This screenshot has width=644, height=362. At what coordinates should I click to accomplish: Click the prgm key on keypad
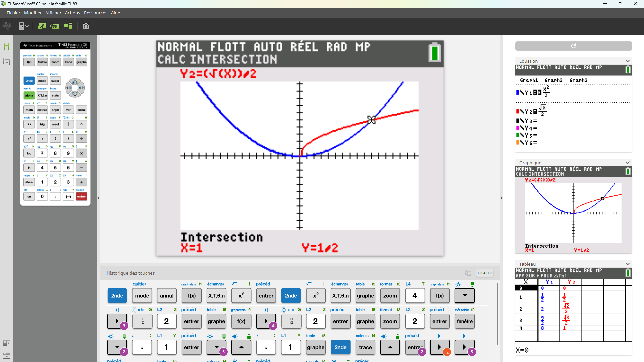[x=55, y=110]
